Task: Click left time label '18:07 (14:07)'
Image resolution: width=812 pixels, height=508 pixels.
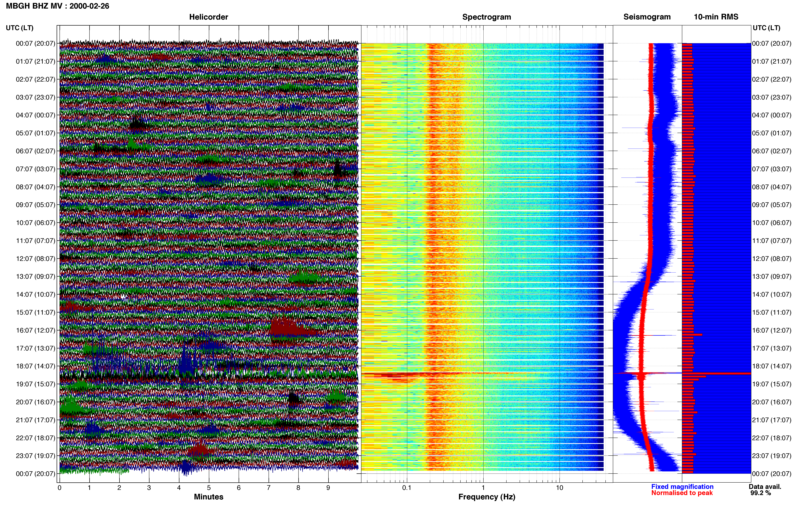Action: pos(35,366)
